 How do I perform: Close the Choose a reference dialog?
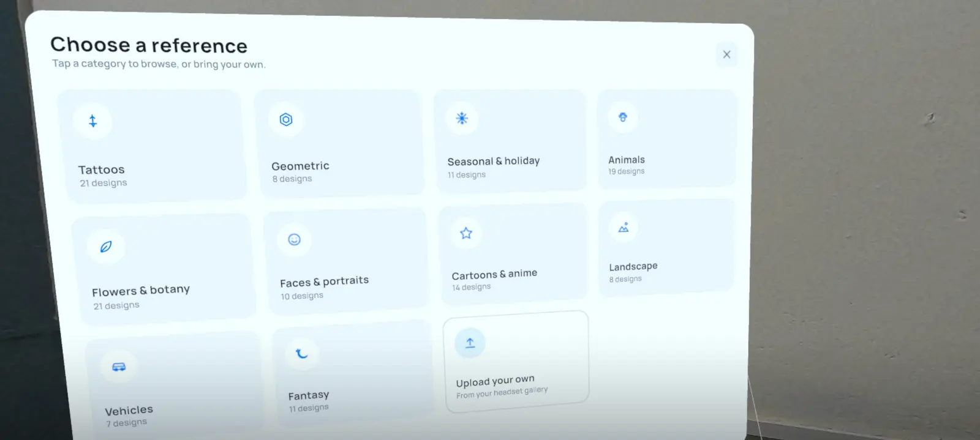726,54
